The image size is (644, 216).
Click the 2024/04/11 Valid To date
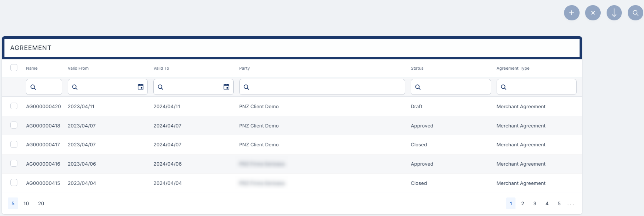click(167, 106)
